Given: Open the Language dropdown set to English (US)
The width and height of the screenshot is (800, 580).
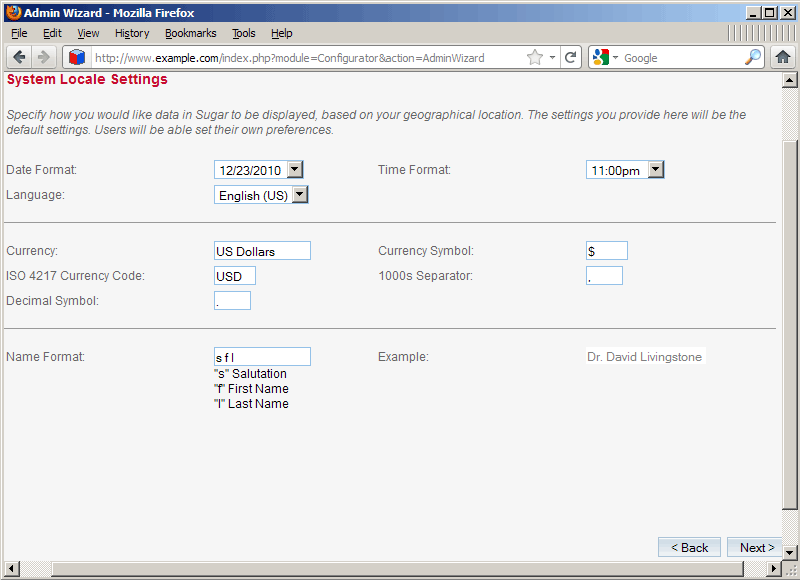Looking at the screenshot, I should (298, 194).
